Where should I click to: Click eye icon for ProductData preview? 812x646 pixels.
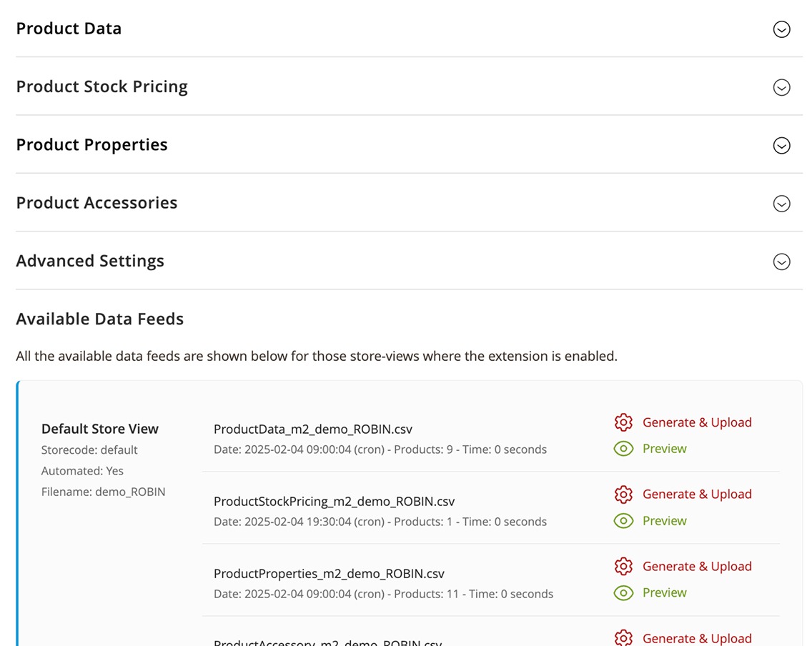[623, 449]
